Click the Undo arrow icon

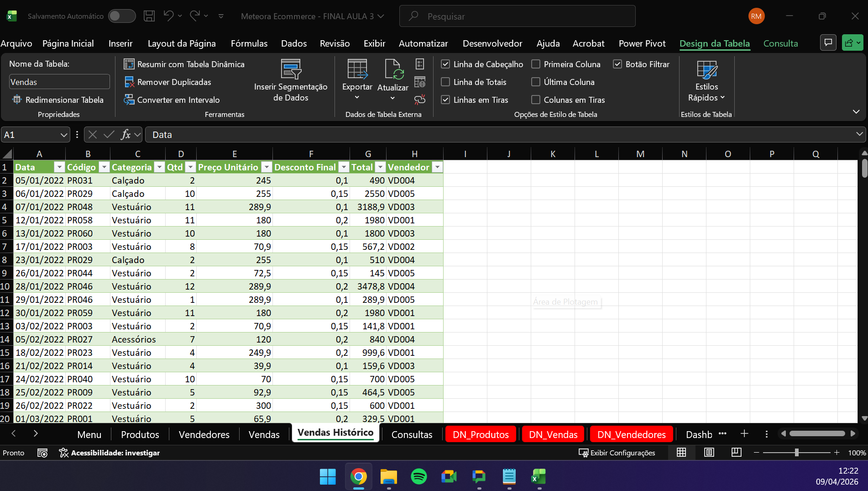tap(168, 16)
